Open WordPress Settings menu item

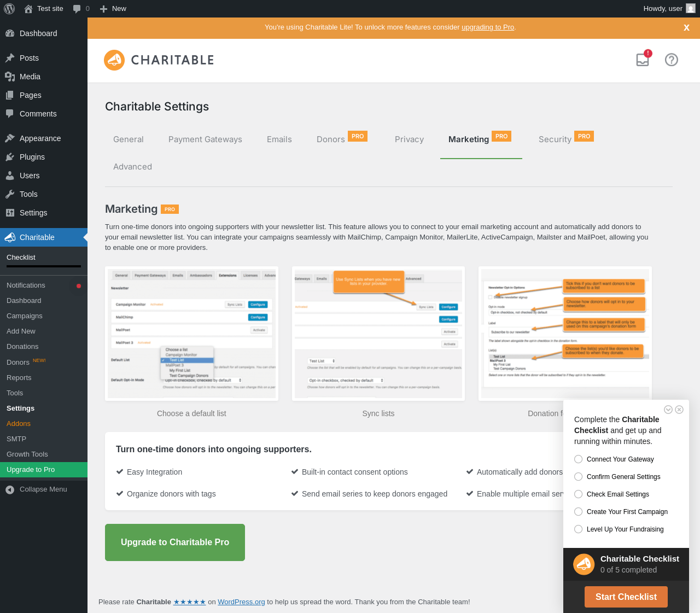tap(44, 213)
